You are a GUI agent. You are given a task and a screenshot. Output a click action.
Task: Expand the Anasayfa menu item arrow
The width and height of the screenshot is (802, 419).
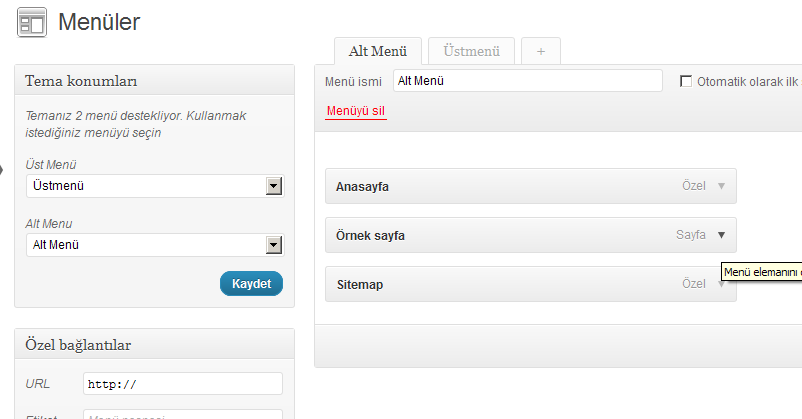(721, 186)
